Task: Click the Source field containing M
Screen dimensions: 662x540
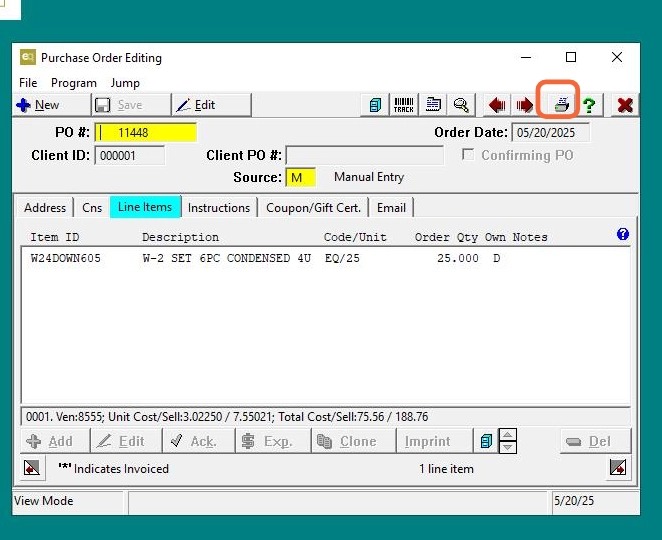Action: (301, 177)
